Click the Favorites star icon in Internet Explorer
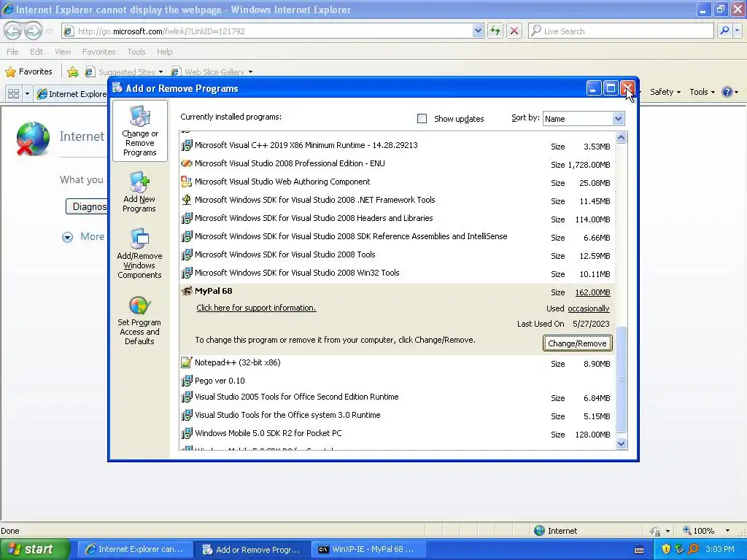Image resolution: width=747 pixels, height=560 pixels. pyautogui.click(x=10, y=72)
